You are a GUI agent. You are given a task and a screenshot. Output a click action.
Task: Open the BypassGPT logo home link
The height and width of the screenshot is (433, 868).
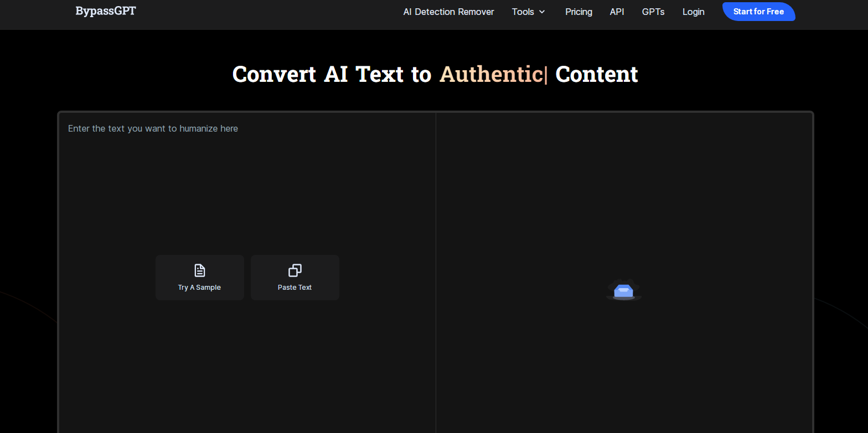(x=105, y=11)
